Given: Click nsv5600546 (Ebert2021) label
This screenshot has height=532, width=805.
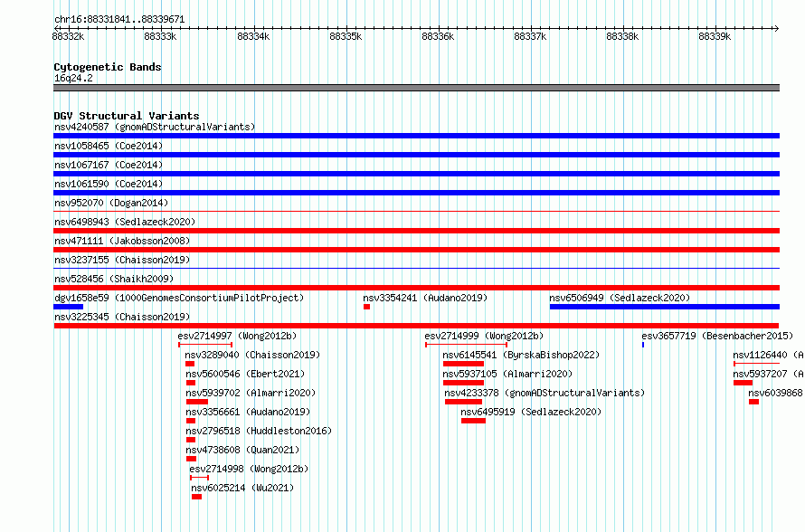Looking at the screenshot, I should click(245, 374).
